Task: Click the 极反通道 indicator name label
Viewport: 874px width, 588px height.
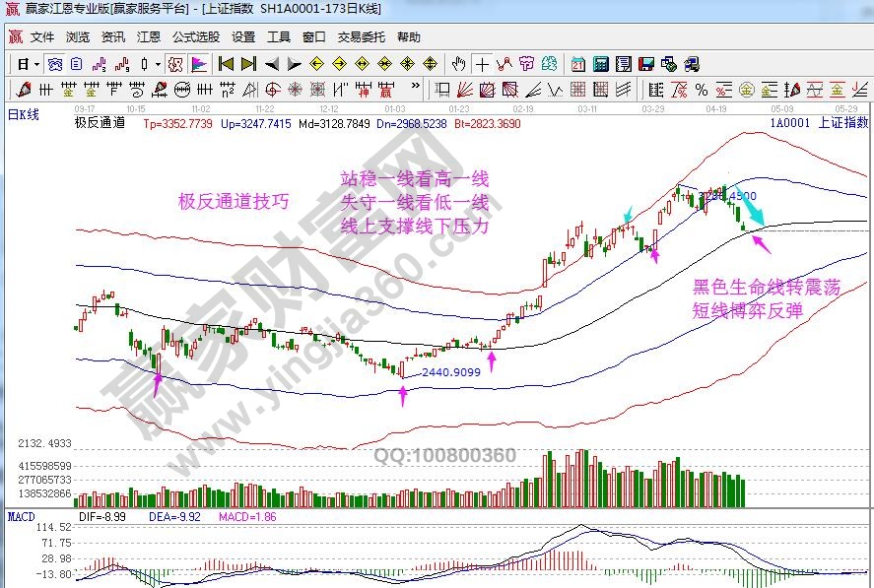Action: (100, 124)
